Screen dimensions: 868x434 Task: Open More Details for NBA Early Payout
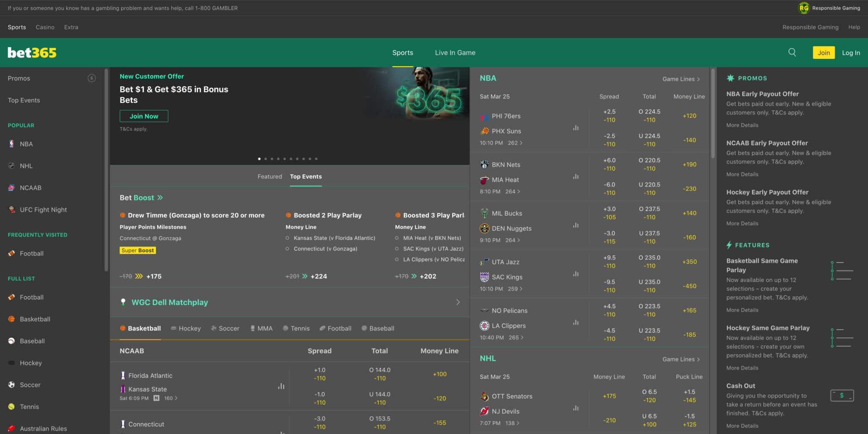pyautogui.click(x=742, y=125)
